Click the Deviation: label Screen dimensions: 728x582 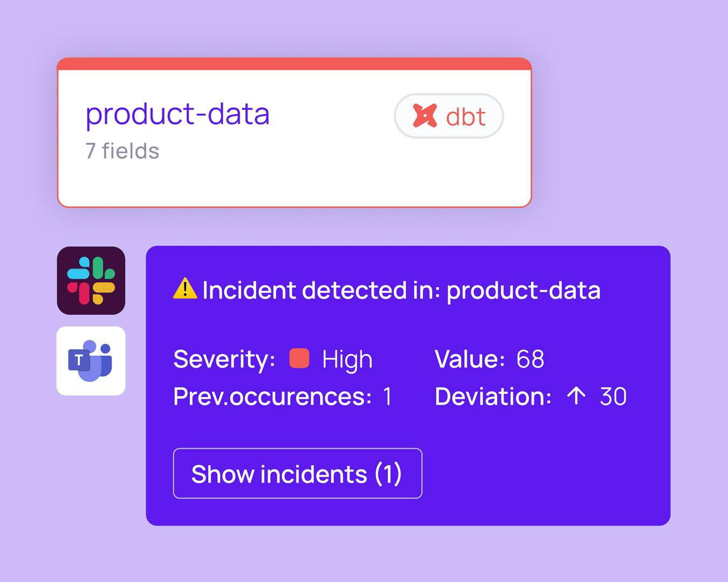pos(493,397)
